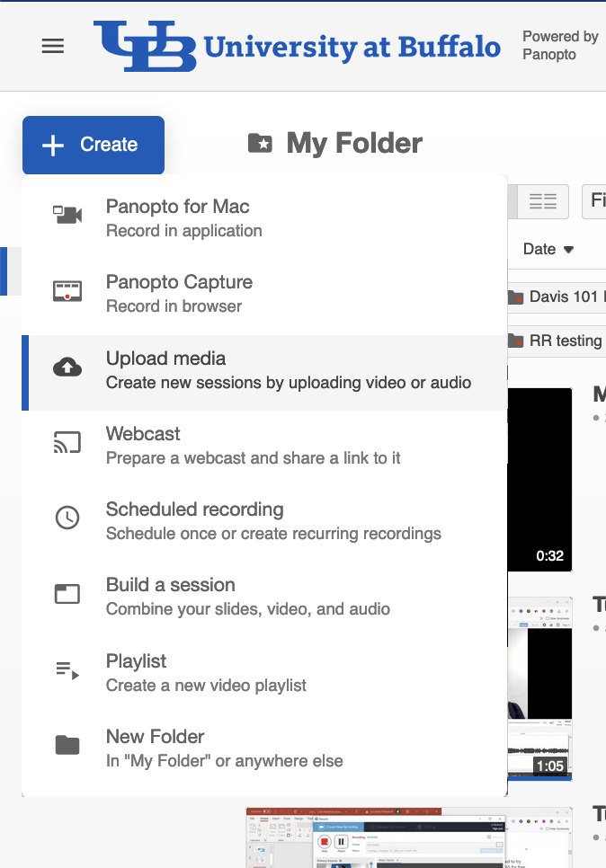Click the University at Buffalo logo
Viewport: 606px width, 868px height.
pyautogui.click(x=298, y=46)
